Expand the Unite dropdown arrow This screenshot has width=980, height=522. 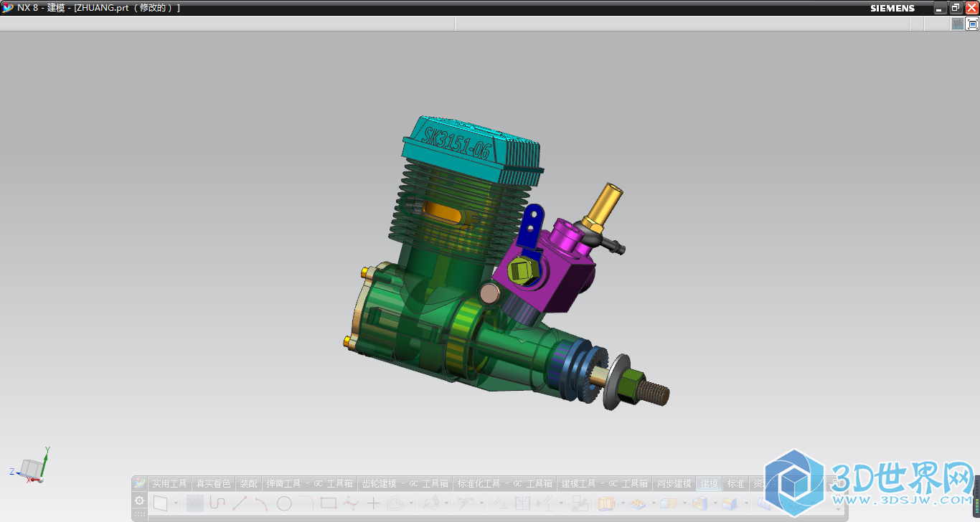click(684, 503)
